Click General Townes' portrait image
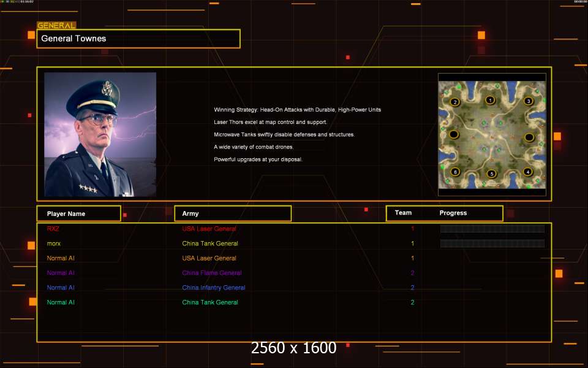Viewport: 588px width, 368px height. pyautogui.click(x=100, y=134)
